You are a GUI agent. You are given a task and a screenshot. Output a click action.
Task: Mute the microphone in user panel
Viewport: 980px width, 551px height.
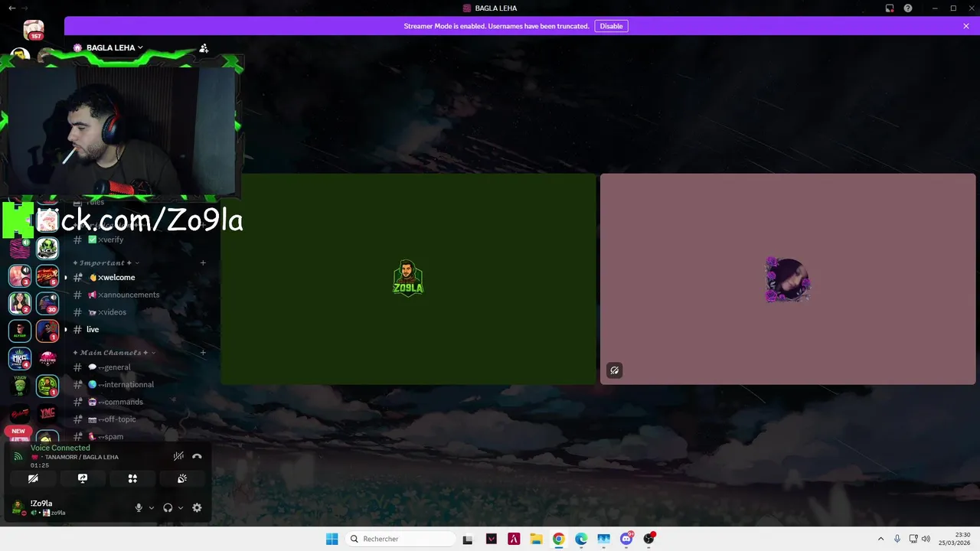pos(139,507)
